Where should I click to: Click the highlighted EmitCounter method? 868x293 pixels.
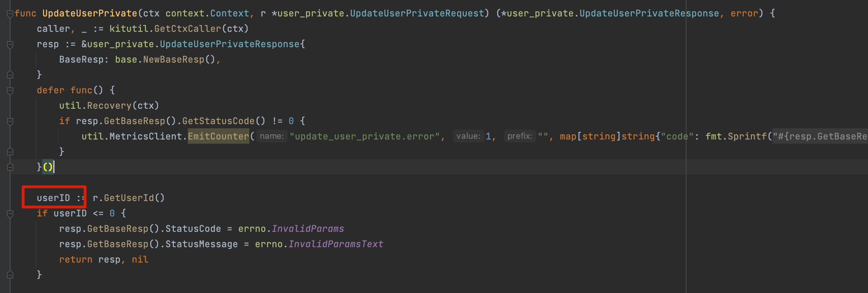click(219, 136)
